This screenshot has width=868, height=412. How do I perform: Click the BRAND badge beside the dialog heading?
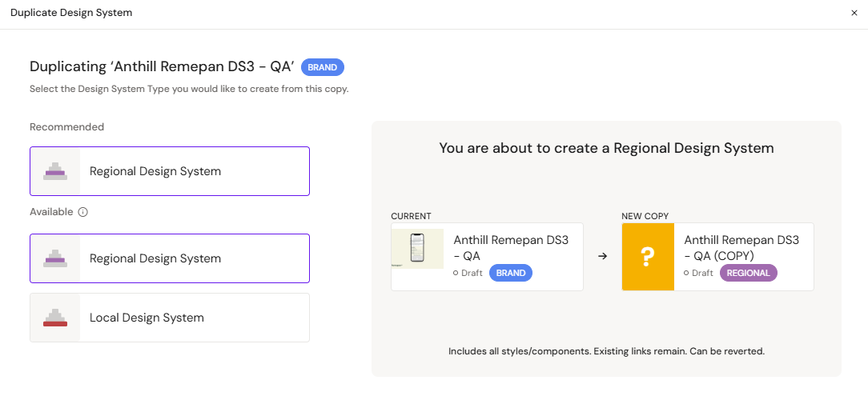(323, 67)
